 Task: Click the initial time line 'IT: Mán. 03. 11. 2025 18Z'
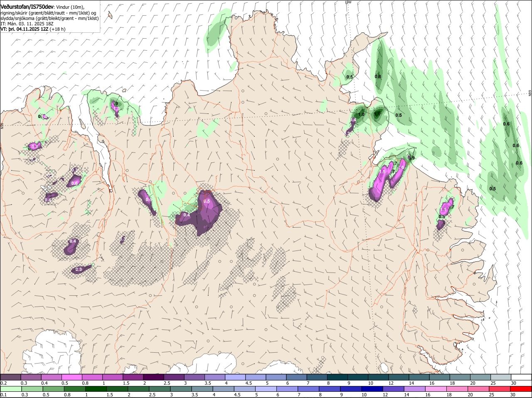click(x=27, y=24)
